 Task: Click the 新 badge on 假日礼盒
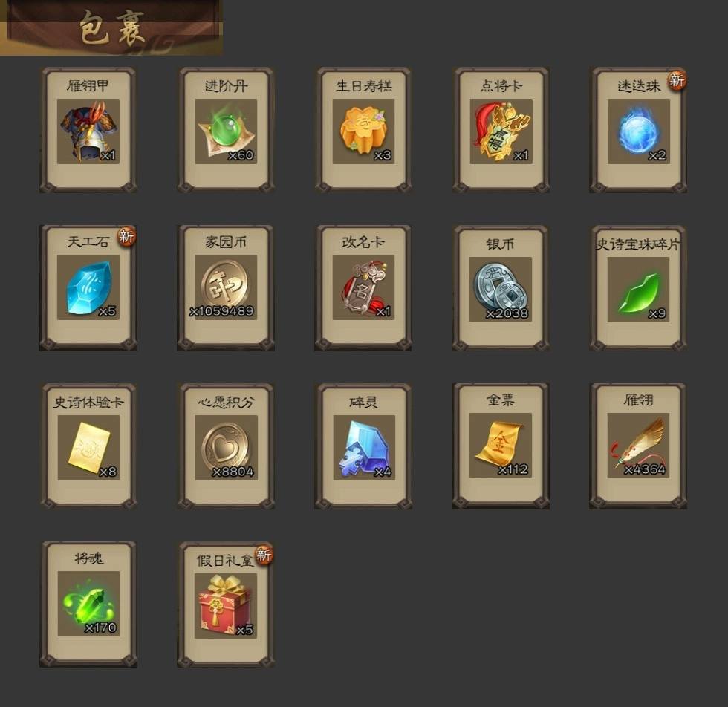264,554
